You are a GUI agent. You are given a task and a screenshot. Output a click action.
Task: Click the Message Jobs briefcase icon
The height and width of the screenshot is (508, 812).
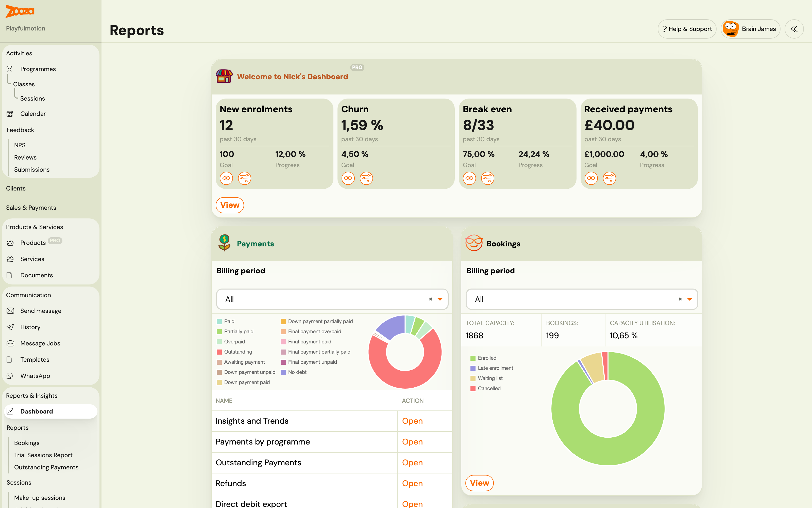(10, 343)
